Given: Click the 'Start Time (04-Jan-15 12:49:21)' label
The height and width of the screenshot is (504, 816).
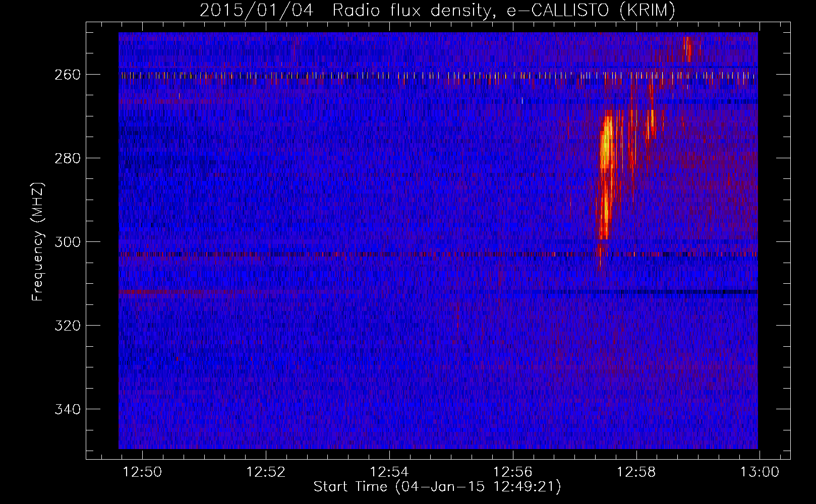Looking at the screenshot, I should [437, 486].
